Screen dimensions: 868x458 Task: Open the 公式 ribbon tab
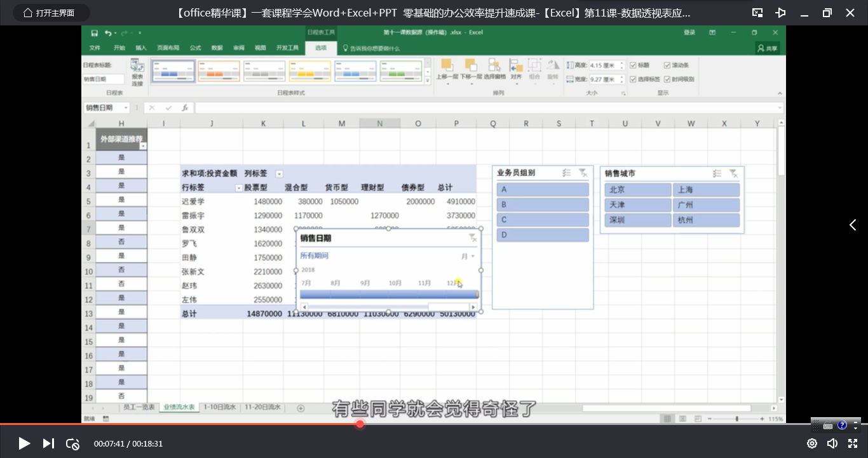(196, 48)
